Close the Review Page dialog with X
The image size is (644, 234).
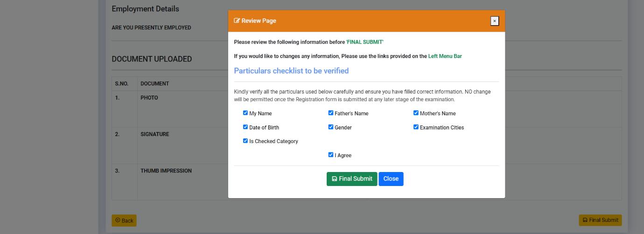pyautogui.click(x=495, y=21)
